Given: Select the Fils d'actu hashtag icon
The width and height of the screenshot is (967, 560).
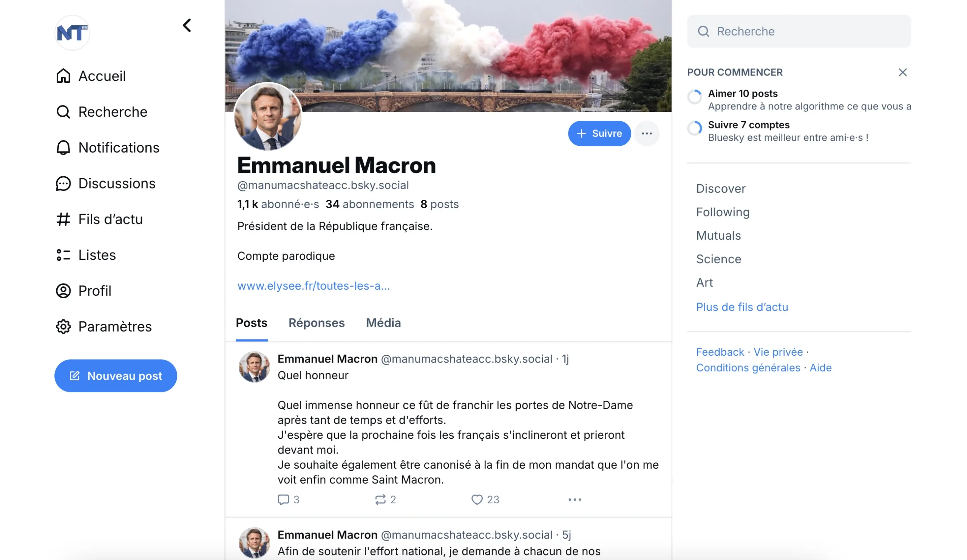Looking at the screenshot, I should click(64, 219).
